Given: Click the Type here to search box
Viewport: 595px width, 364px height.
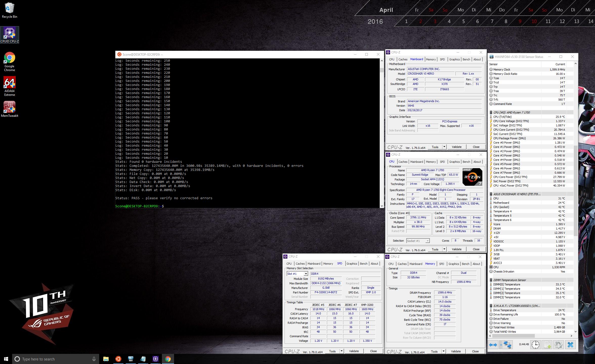Looking at the screenshot, I should 55,359.
